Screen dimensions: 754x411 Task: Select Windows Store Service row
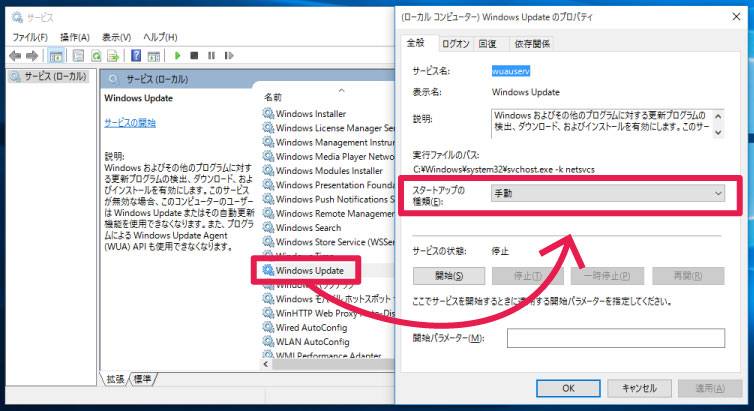(x=328, y=242)
